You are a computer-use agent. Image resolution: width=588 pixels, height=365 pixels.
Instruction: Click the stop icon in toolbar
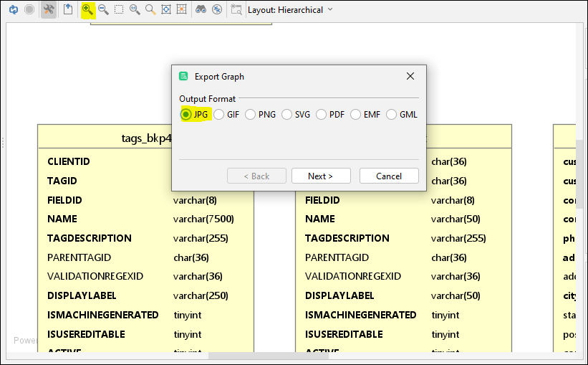(x=29, y=9)
